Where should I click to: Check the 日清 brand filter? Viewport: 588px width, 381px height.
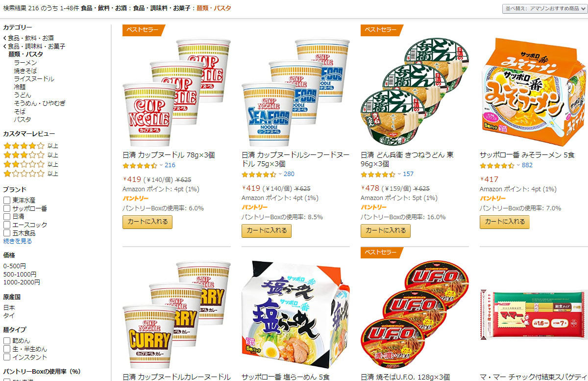pyautogui.click(x=7, y=216)
